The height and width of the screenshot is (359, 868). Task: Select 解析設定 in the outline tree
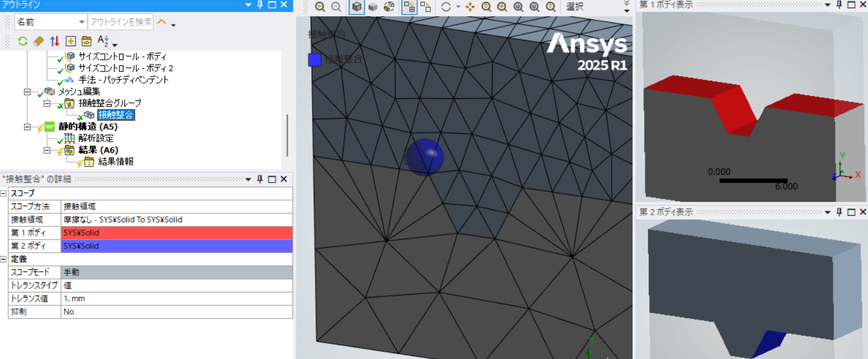[x=95, y=139]
